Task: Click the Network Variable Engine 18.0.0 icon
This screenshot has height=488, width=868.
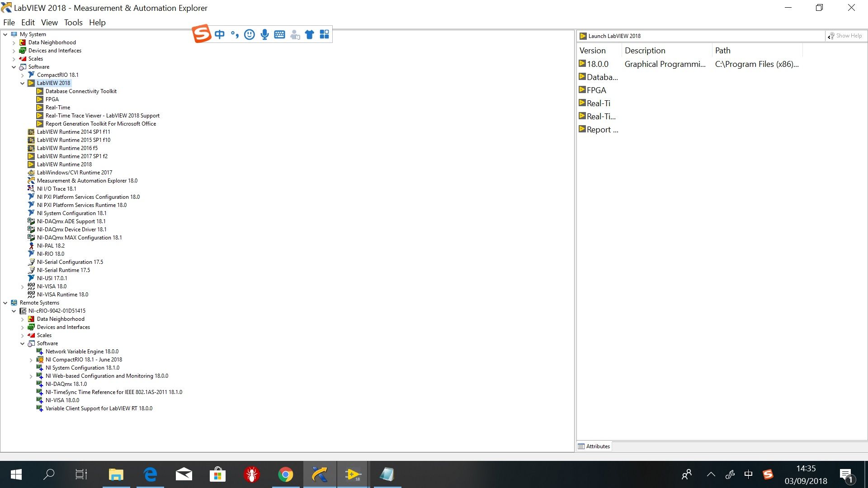Action: point(40,352)
